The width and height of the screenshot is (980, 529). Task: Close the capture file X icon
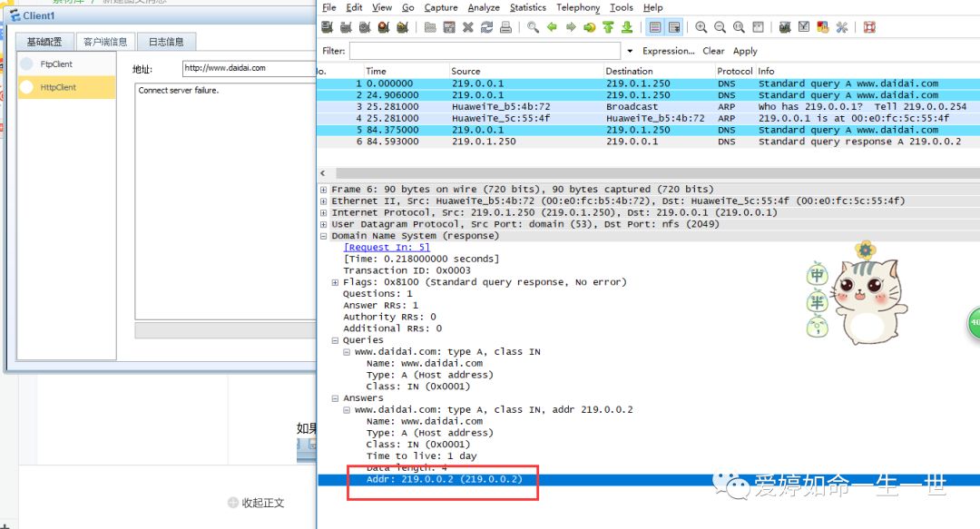(467, 27)
